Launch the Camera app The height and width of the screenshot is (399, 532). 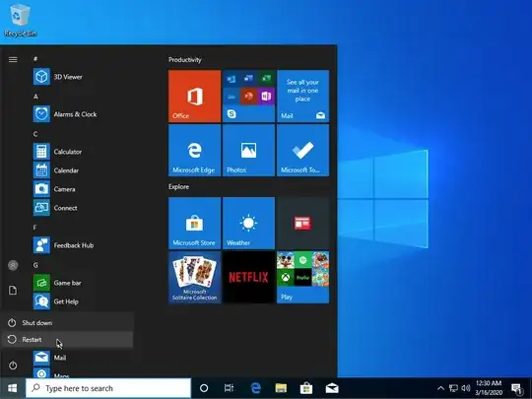(x=83, y=189)
